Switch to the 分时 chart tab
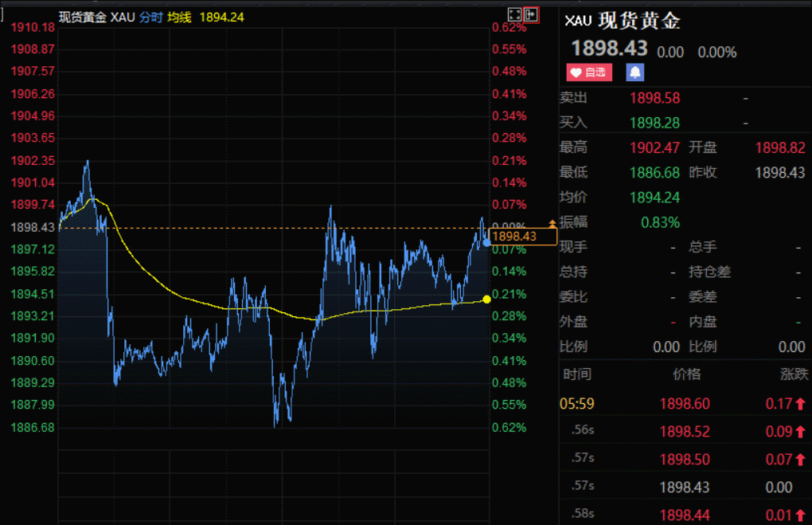The width and height of the screenshot is (812, 525). pos(150,14)
